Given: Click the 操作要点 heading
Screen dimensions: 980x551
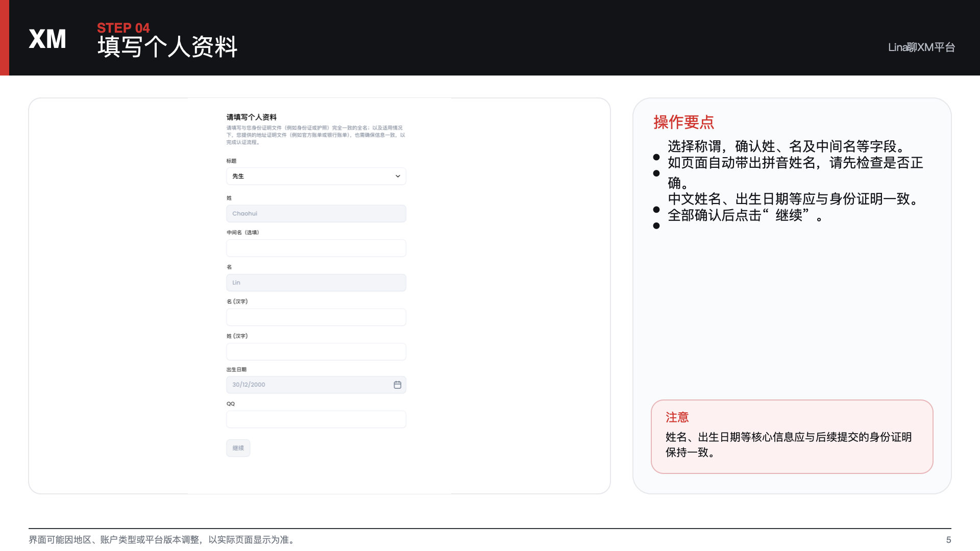Looking at the screenshot, I should pyautogui.click(x=683, y=122).
